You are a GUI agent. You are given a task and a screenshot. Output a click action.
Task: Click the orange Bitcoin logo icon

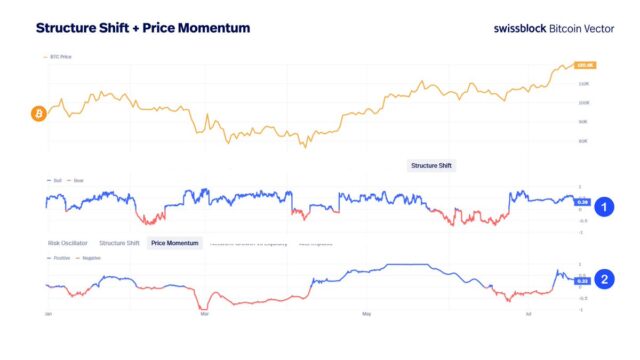click(39, 113)
